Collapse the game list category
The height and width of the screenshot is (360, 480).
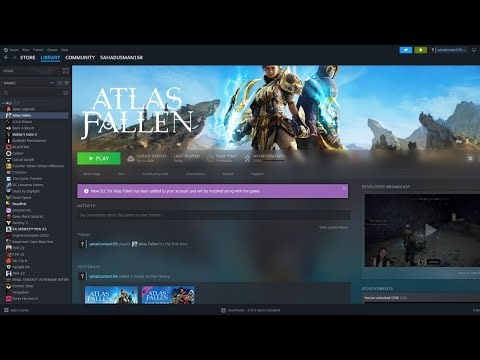3,103
